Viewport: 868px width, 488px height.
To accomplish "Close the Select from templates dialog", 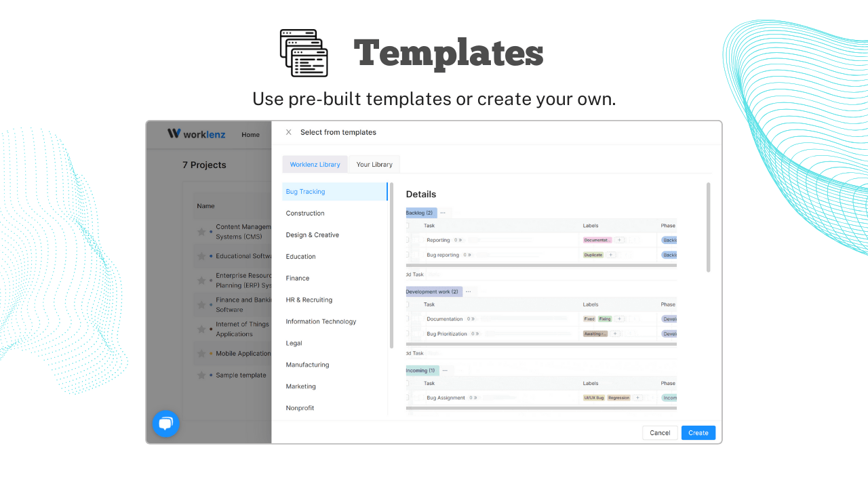I will [x=288, y=132].
